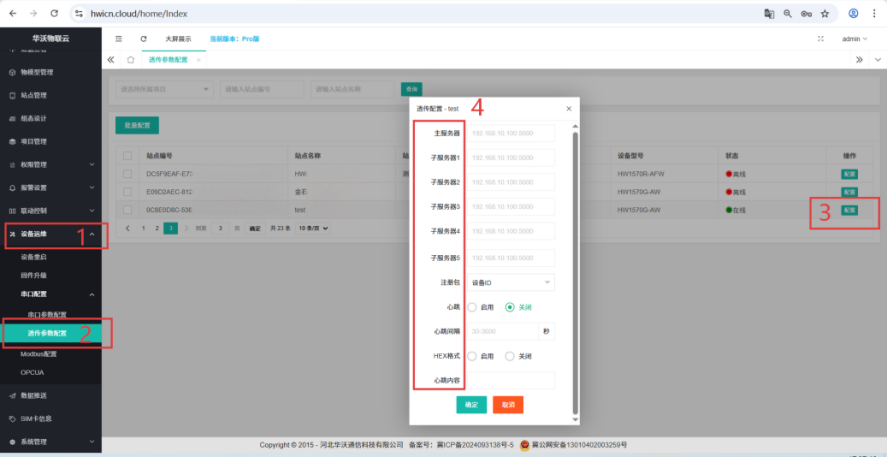Select 关闭 radio for HEX格式
887x457 pixels.
(x=510, y=356)
